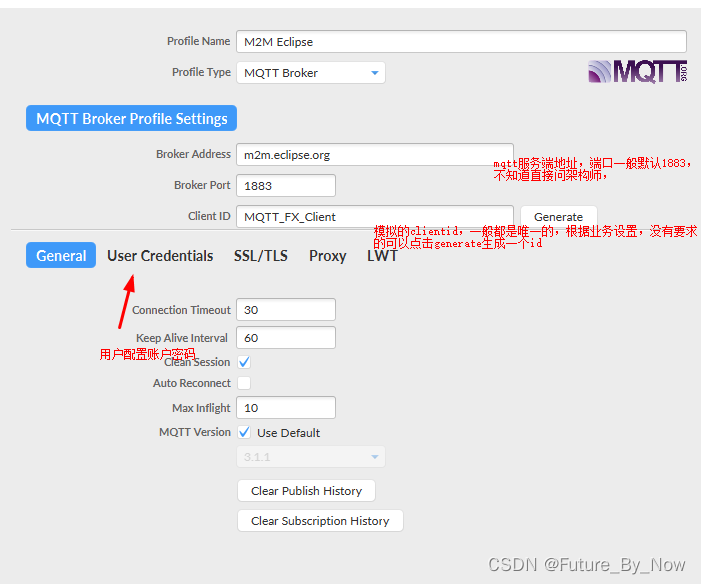Click the Auto Reconnect label
The width and height of the screenshot is (701, 584).
[x=192, y=383]
